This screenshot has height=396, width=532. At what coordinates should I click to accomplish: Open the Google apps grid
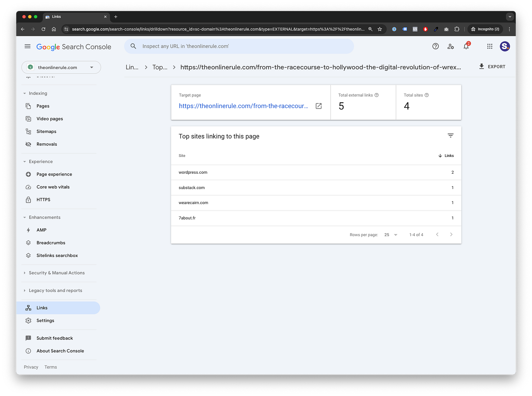pos(490,46)
